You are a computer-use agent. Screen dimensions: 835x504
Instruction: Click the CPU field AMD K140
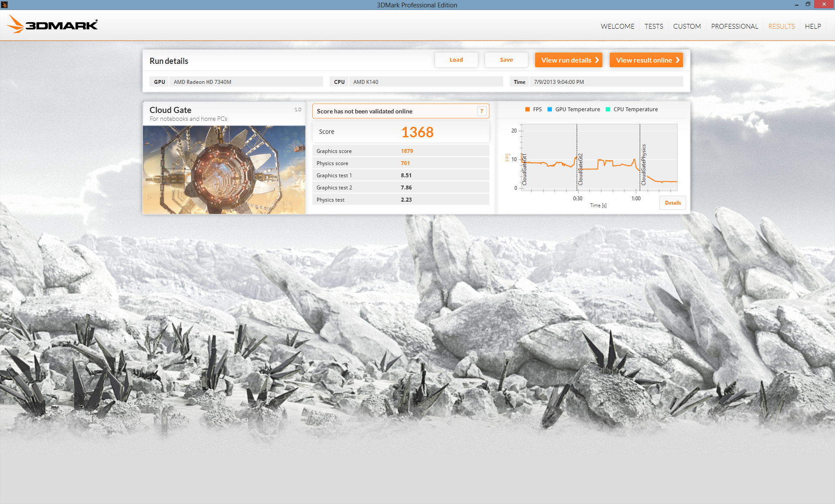click(426, 82)
